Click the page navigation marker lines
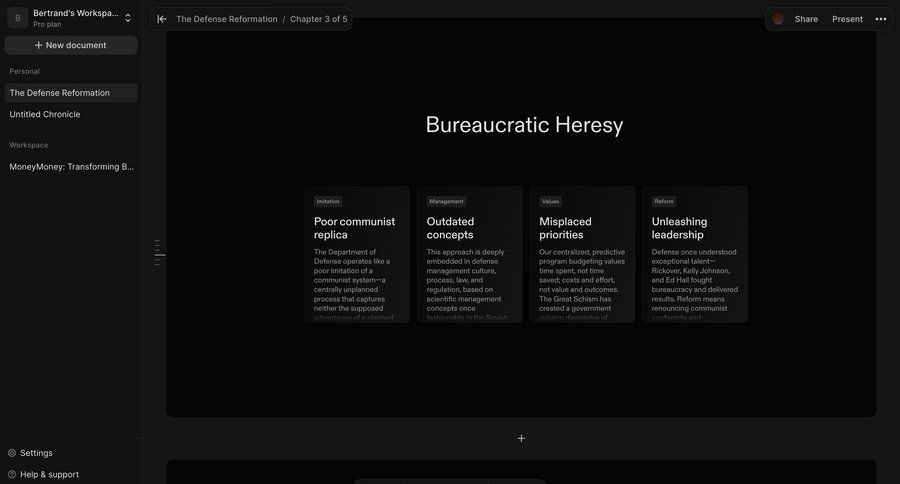This screenshot has height=484, width=900. (159, 253)
